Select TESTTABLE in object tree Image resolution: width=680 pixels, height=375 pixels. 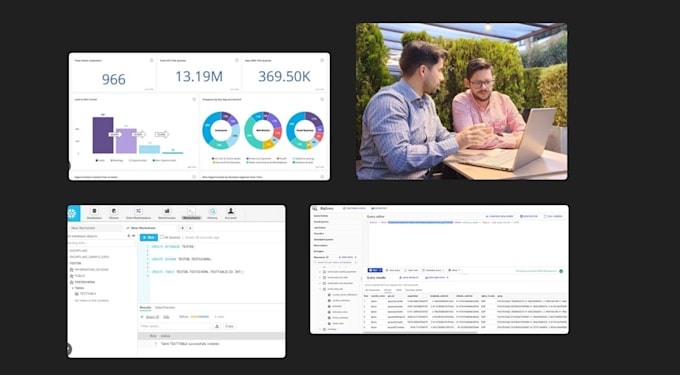pyautogui.click(x=85, y=293)
